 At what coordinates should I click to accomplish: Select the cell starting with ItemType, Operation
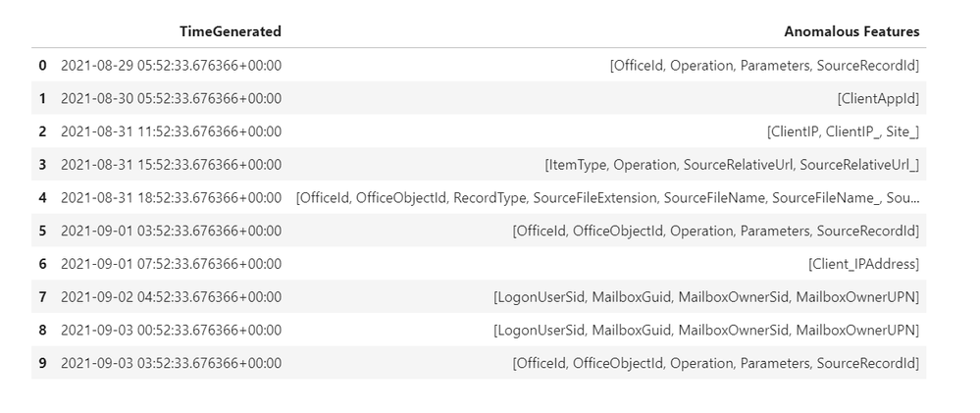click(x=732, y=165)
